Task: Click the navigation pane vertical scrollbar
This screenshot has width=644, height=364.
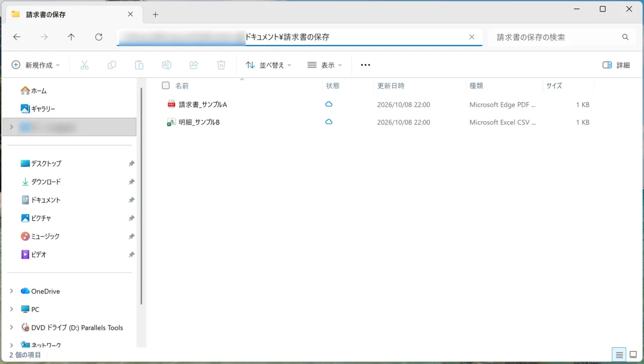Action: click(x=141, y=196)
